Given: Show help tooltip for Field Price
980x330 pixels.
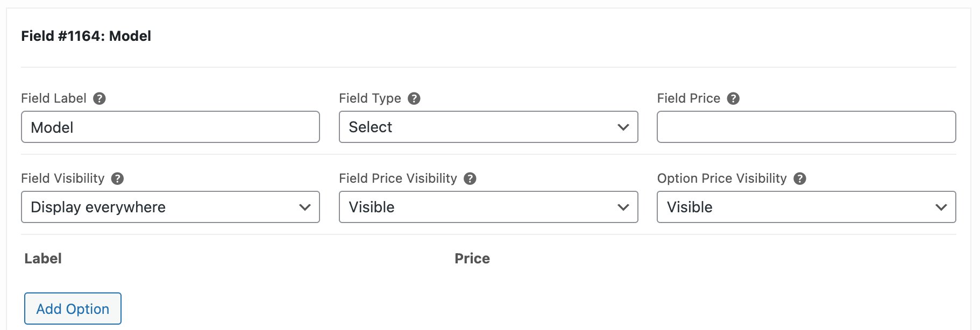Looking at the screenshot, I should (x=733, y=98).
